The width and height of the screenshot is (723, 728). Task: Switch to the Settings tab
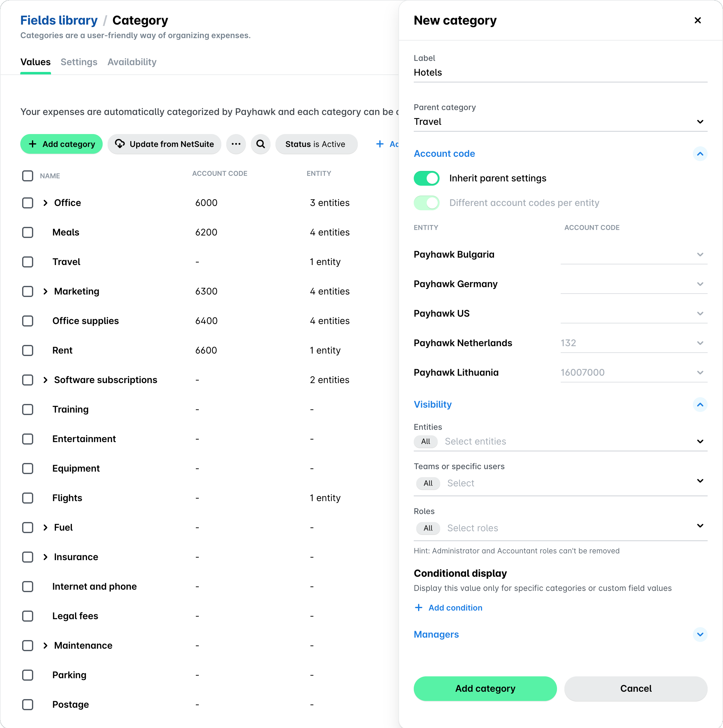coord(79,62)
